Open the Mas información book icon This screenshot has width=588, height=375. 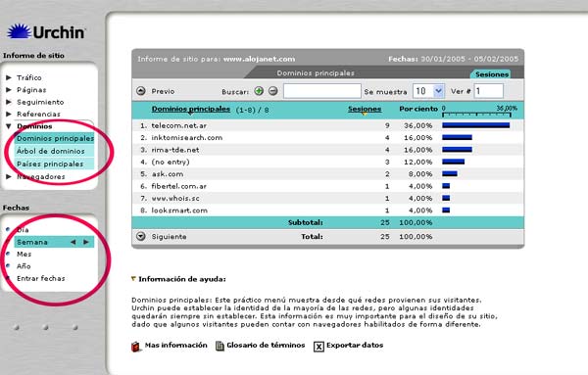click(136, 347)
